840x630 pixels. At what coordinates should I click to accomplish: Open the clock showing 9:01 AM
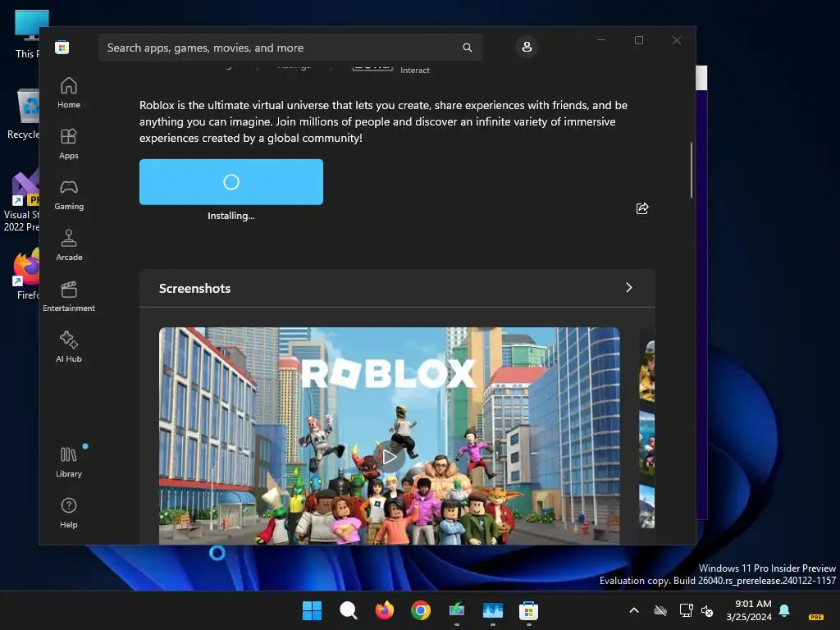[x=749, y=610]
